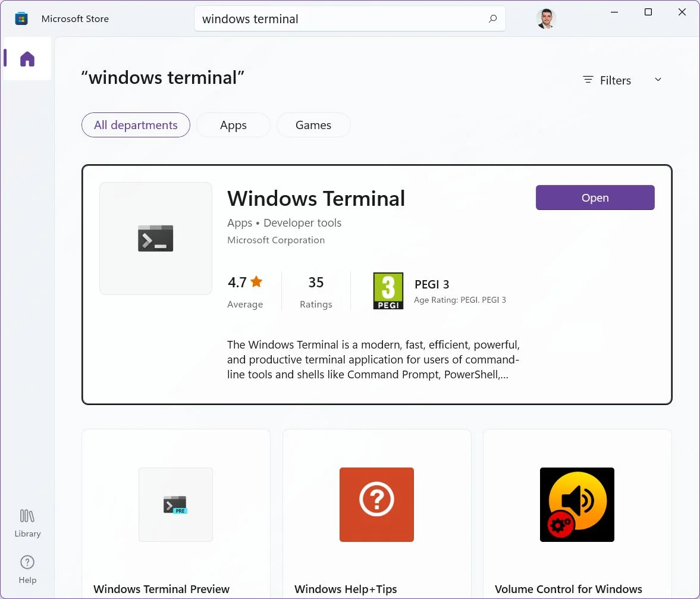This screenshot has height=599, width=700.
Task: Maximize the Microsoft Store window
Action: (x=648, y=12)
